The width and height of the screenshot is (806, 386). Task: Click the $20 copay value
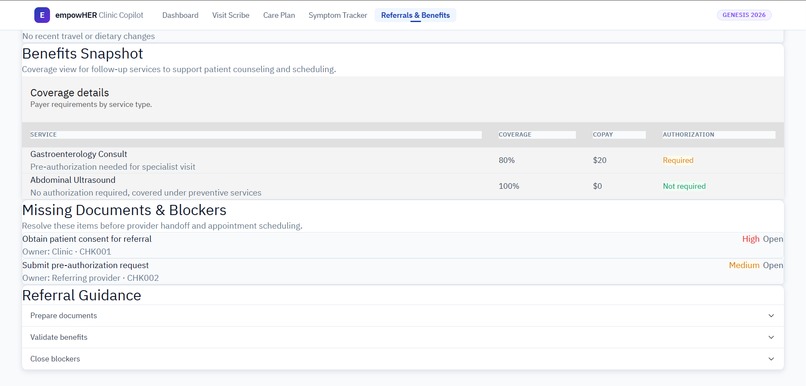tap(599, 160)
